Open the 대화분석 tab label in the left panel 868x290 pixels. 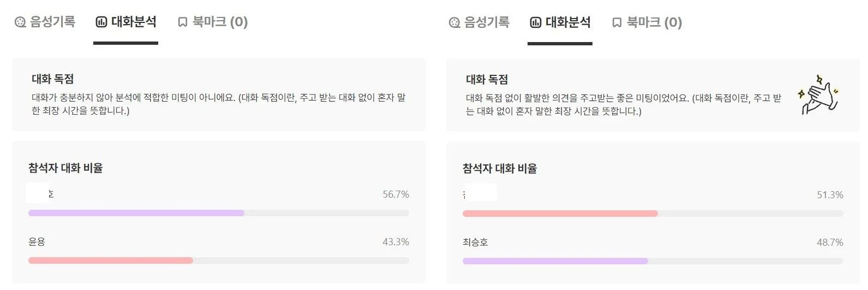[134, 22]
